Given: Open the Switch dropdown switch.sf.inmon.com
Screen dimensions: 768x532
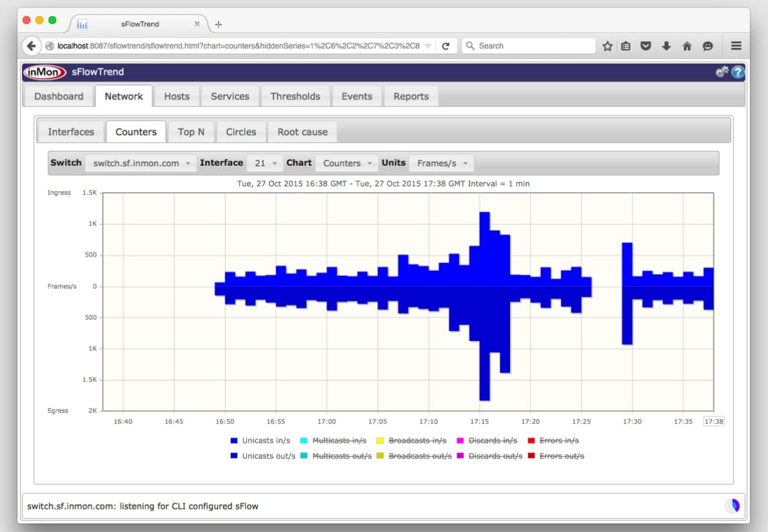Looking at the screenshot, I should click(141, 163).
